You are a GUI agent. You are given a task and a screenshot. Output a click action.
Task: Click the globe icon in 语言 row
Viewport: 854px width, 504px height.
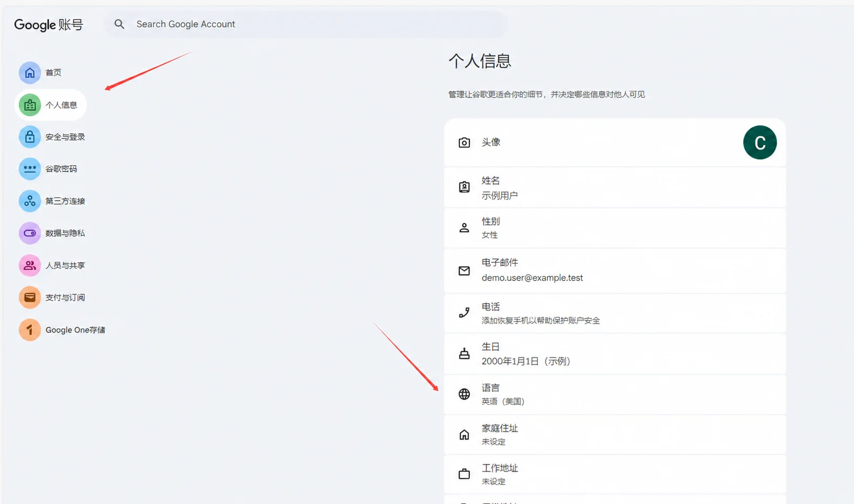464,394
